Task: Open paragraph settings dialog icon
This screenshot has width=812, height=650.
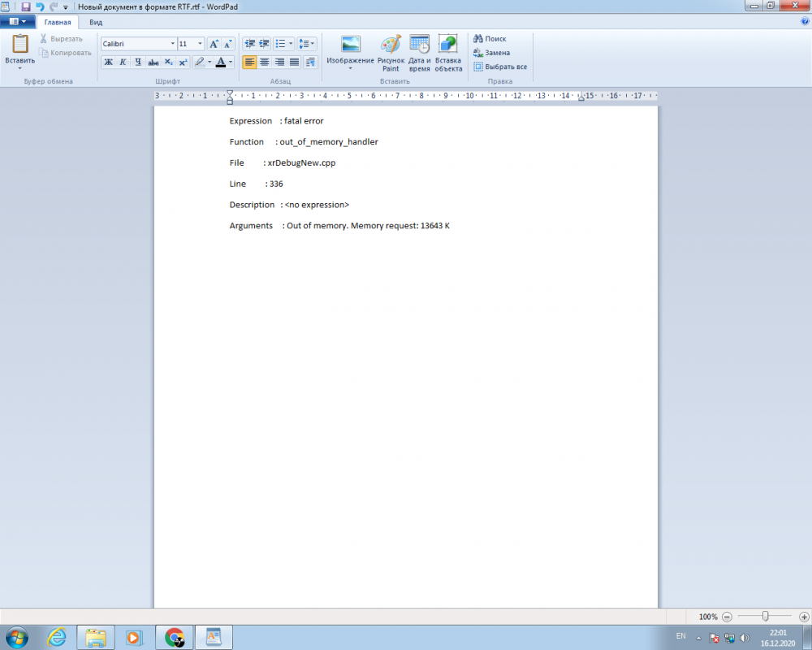Action: 310,63
